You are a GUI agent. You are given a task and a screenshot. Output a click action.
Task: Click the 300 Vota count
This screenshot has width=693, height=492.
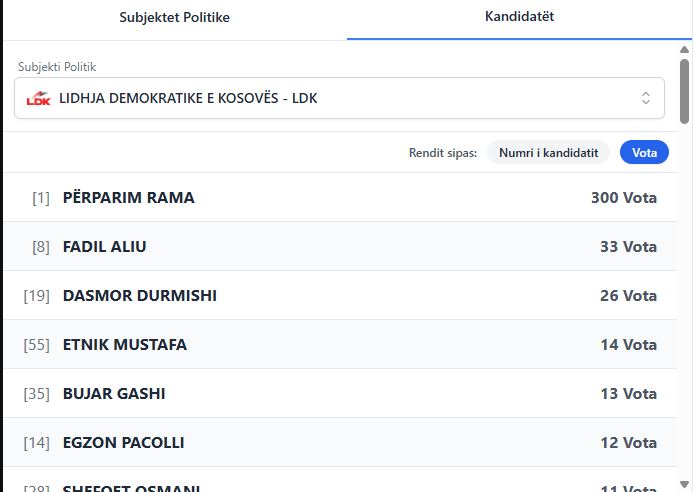point(623,198)
